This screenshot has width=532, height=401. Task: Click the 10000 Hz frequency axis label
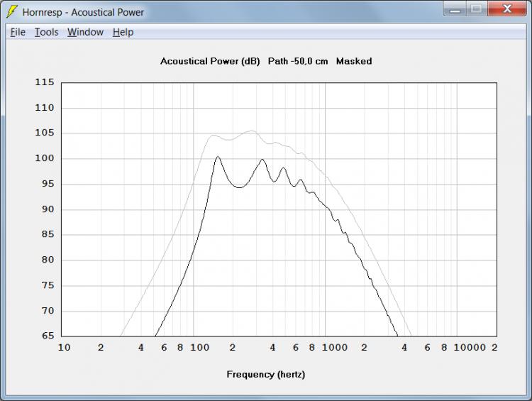(x=470, y=348)
